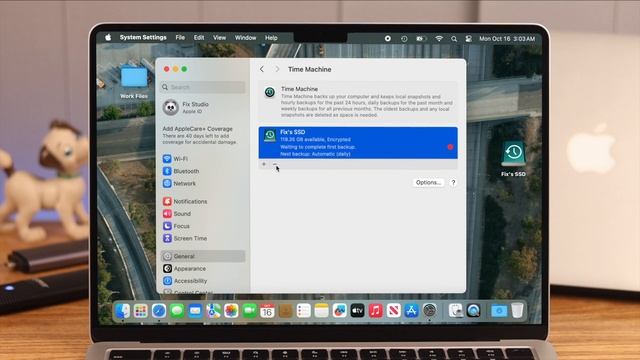Open the File menu

coord(180,38)
